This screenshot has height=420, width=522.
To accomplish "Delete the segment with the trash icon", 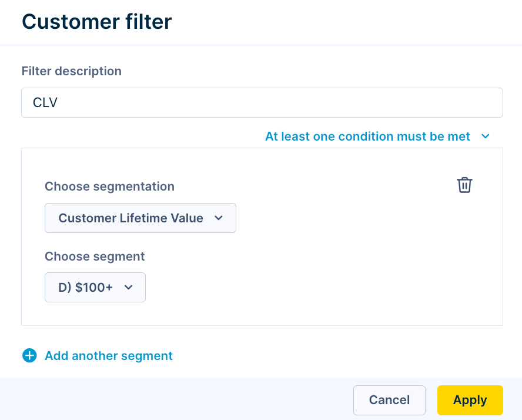I will [464, 185].
